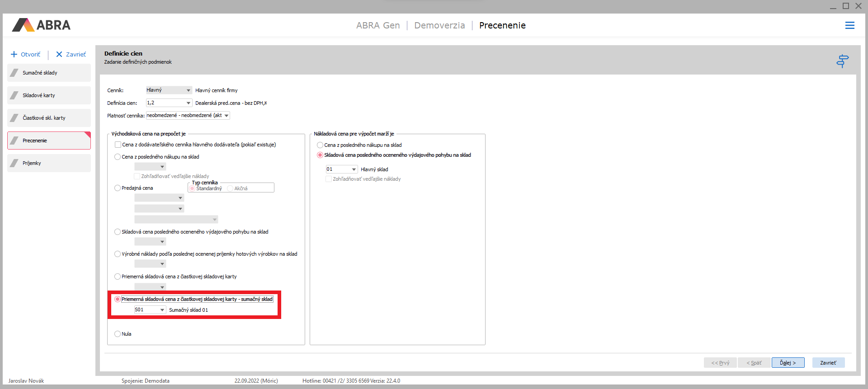Expand the Cenník dropdown

(188, 90)
